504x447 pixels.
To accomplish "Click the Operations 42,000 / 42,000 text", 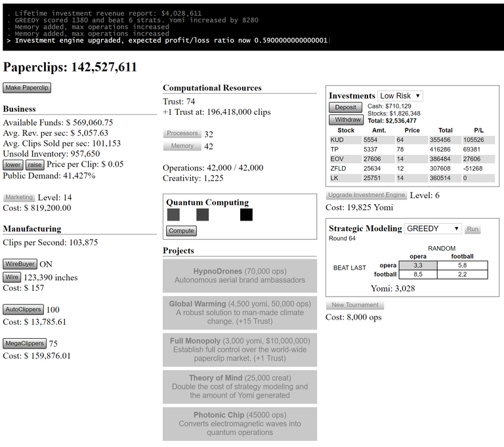I will point(213,168).
